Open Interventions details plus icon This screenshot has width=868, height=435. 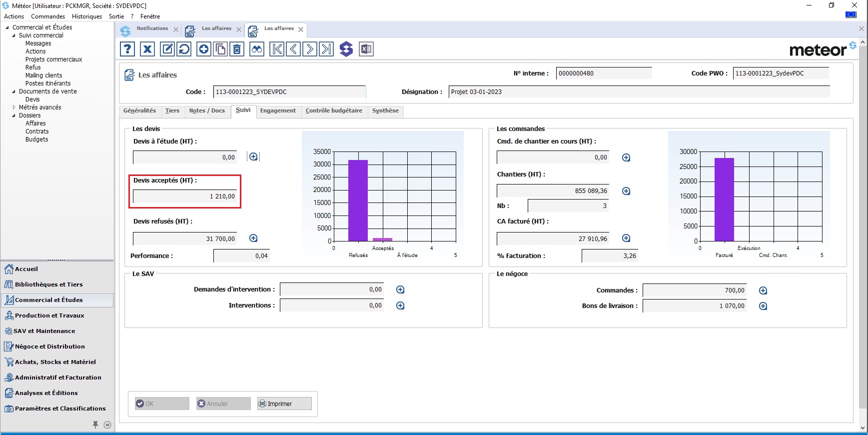coord(400,305)
